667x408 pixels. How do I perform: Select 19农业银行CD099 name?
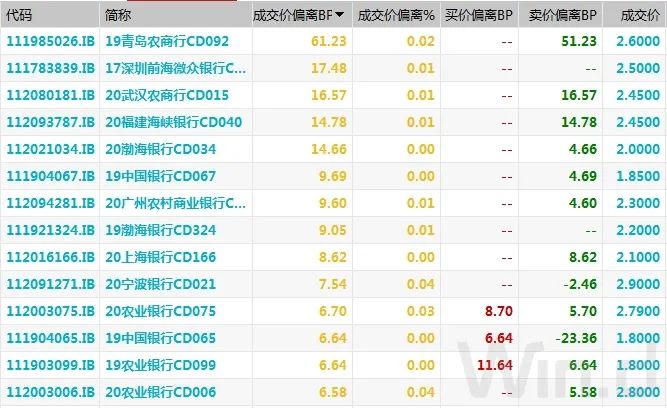point(160,365)
